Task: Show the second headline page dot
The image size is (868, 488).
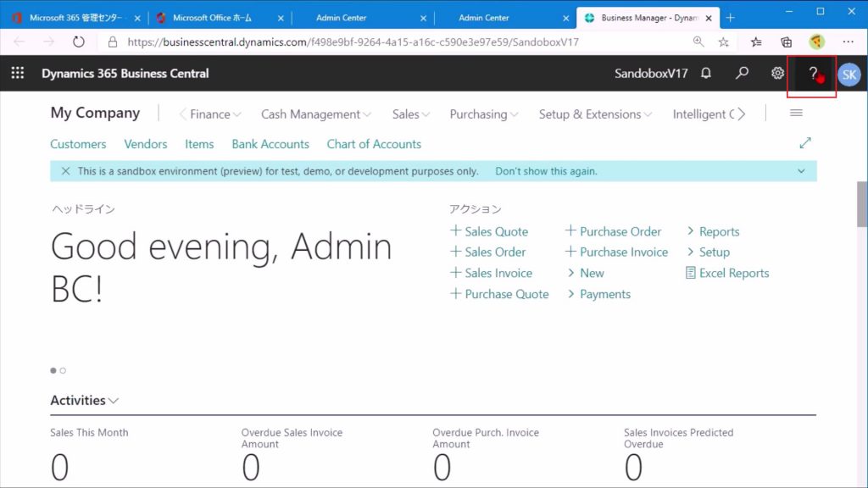Action: click(63, 371)
